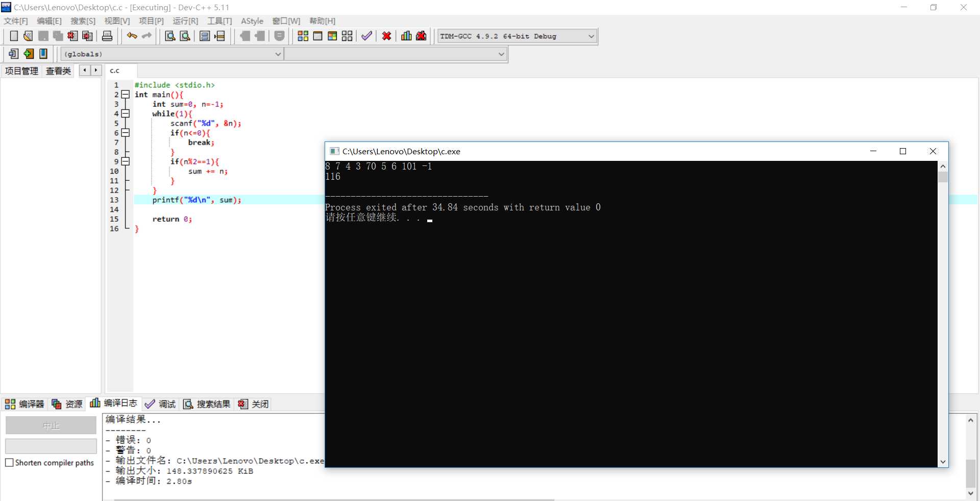Viewport: 980px width, 501px height.
Task: Switch to the 搜索结果 bottom tab
Action: pyautogui.click(x=207, y=404)
